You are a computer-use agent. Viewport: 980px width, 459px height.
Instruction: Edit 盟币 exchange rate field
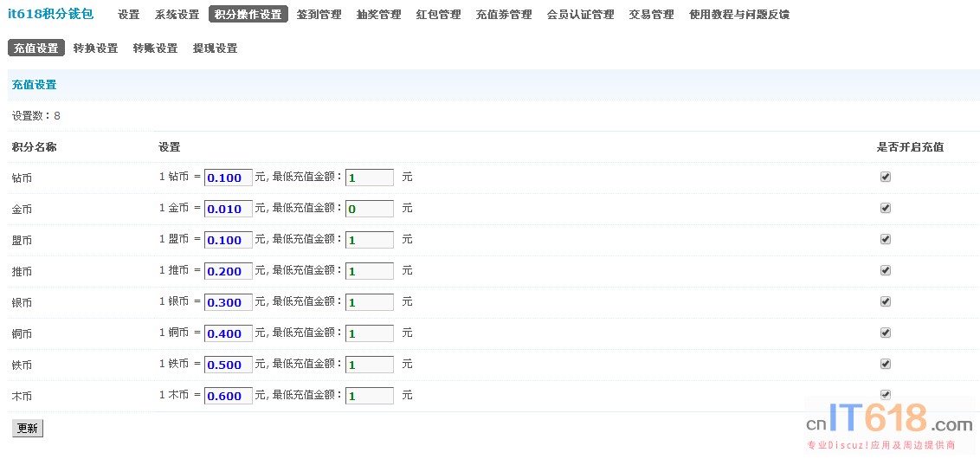(229, 240)
